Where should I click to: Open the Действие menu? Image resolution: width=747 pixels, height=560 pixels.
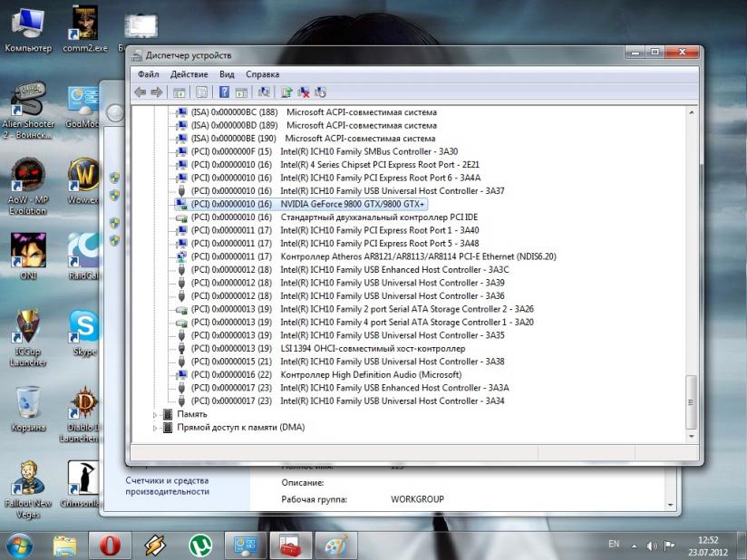click(x=189, y=73)
